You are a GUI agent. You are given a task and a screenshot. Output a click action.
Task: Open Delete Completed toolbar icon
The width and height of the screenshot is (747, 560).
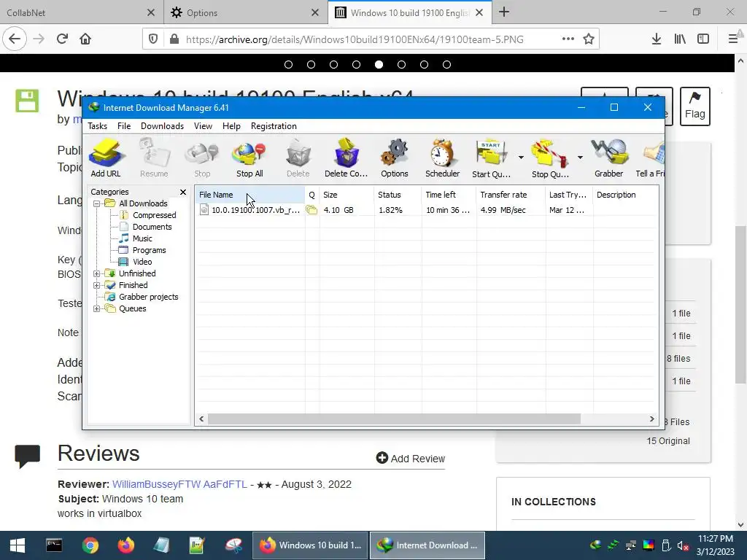[346, 158]
